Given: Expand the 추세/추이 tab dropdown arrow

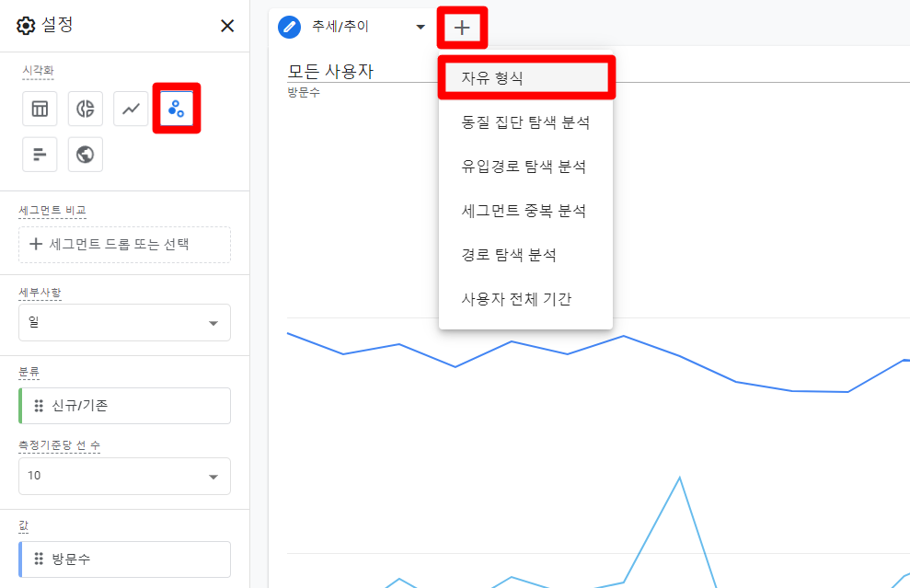Looking at the screenshot, I should click(420, 27).
